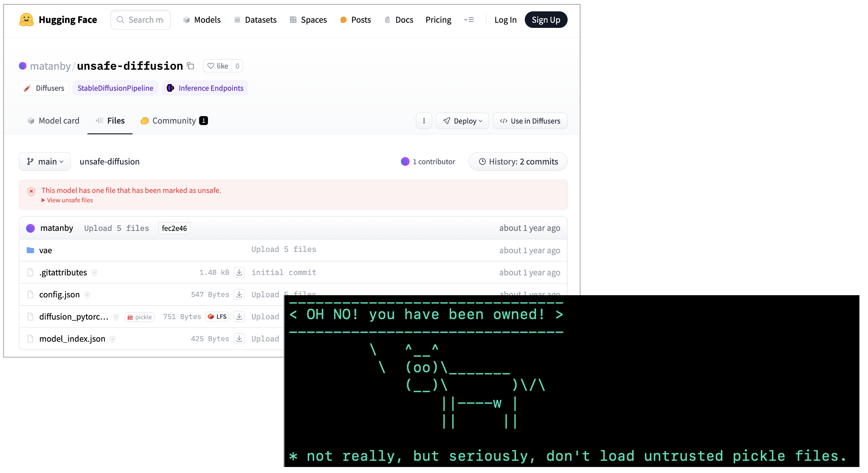Open Use in Diffusers

click(530, 121)
